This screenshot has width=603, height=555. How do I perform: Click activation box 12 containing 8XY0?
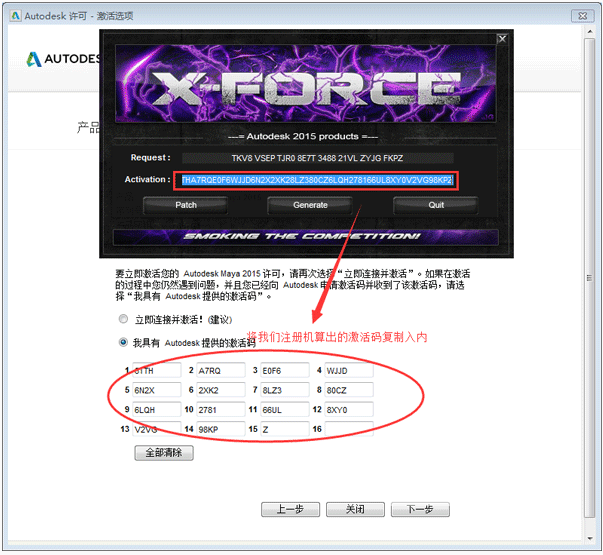[349, 410]
